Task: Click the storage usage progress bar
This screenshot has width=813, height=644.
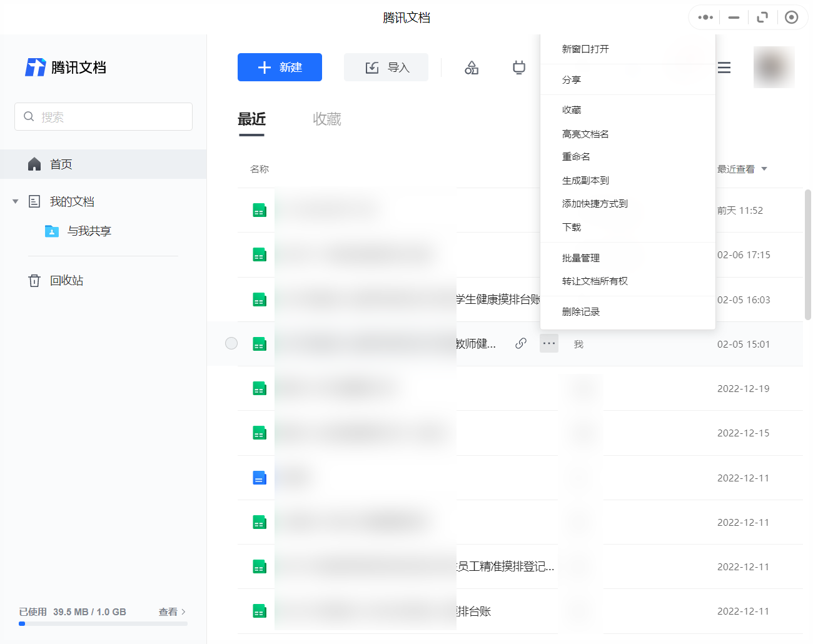Action: coord(102,623)
